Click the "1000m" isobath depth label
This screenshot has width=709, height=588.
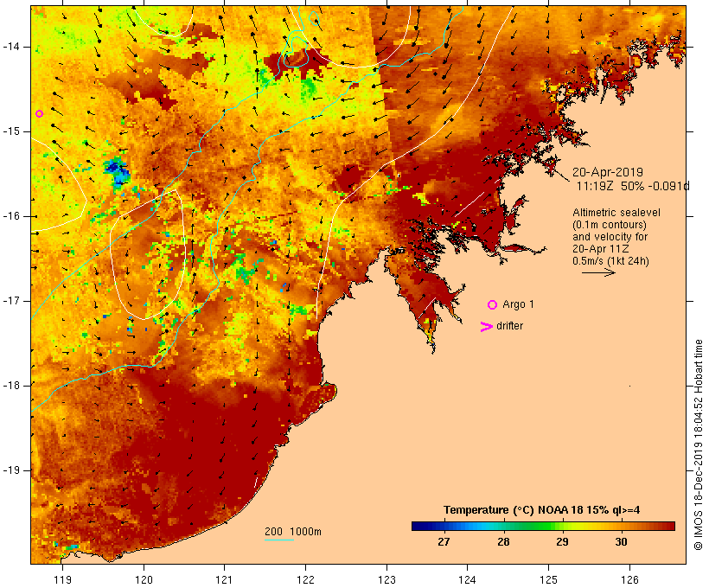(x=306, y=532)
